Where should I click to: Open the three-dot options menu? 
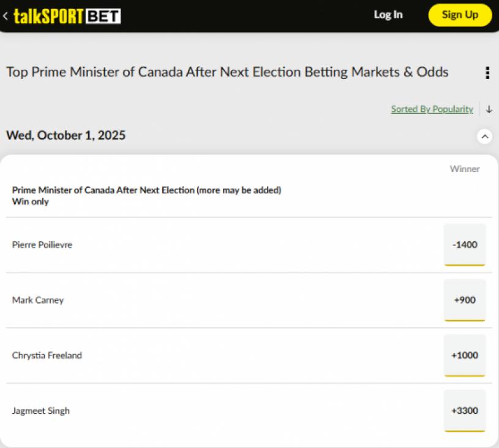point(487,73)
